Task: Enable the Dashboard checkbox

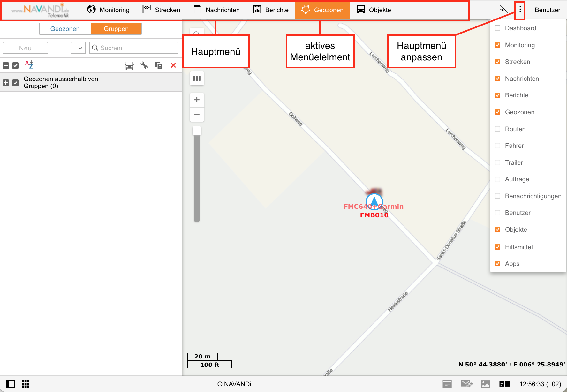Action: [x=497, y=28]
